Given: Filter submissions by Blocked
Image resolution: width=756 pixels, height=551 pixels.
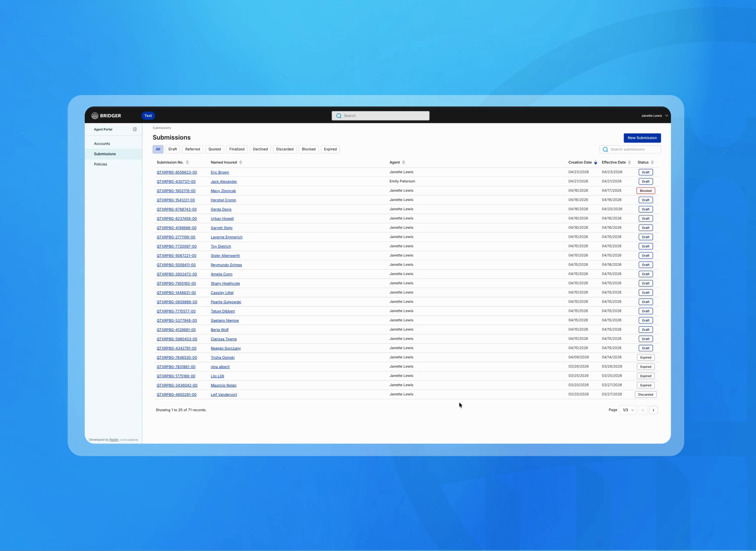Looking at the screenshot, I should pos(308,149).
